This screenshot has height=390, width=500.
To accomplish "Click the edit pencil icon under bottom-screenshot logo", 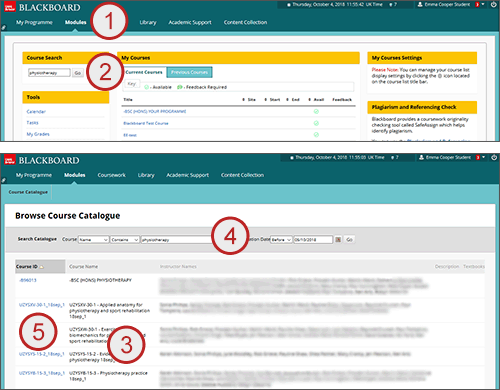I will (3, 180).
